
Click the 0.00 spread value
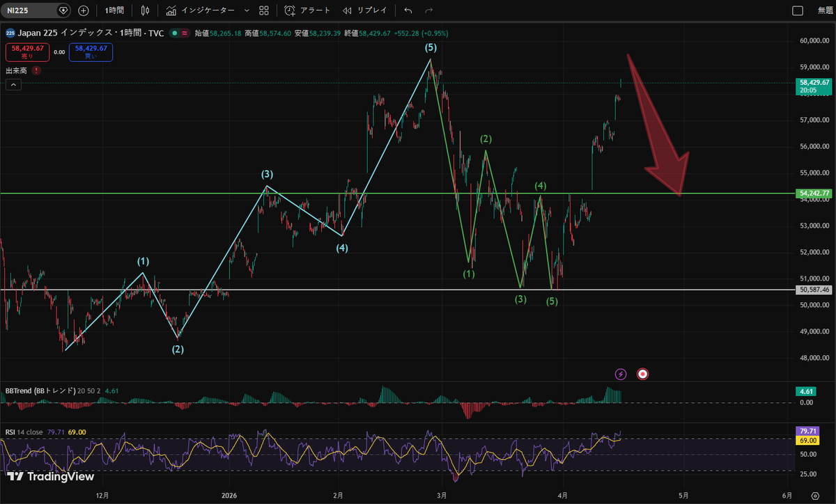point(59,52)
